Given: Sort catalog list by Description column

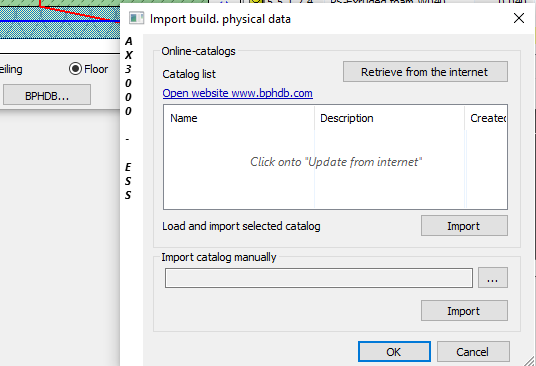Looking at the screenshot, I should point(389,118).
